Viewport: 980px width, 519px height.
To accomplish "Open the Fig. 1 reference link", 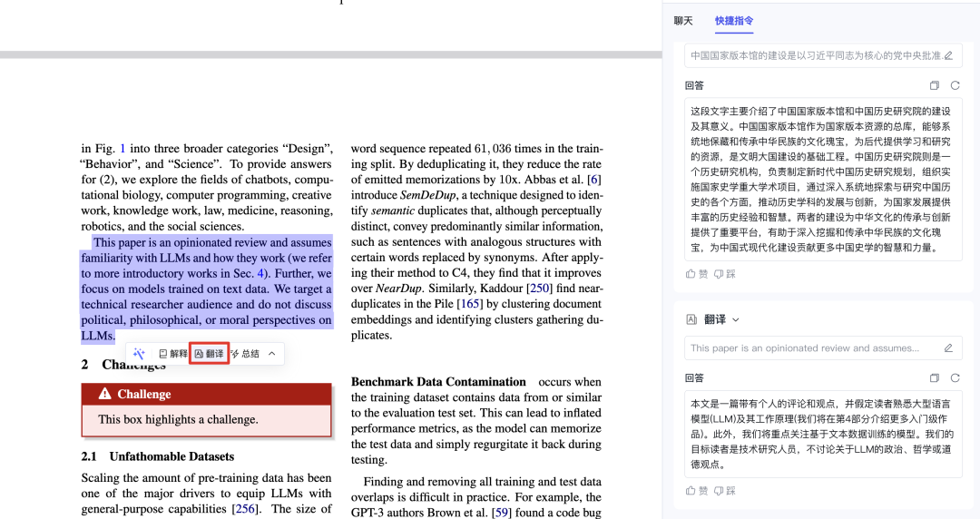I will pos(122,148).
